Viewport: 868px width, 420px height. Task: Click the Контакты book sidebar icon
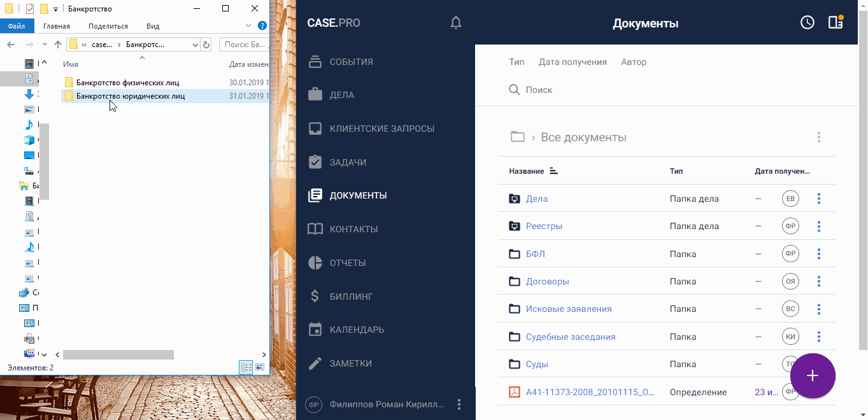315,229
